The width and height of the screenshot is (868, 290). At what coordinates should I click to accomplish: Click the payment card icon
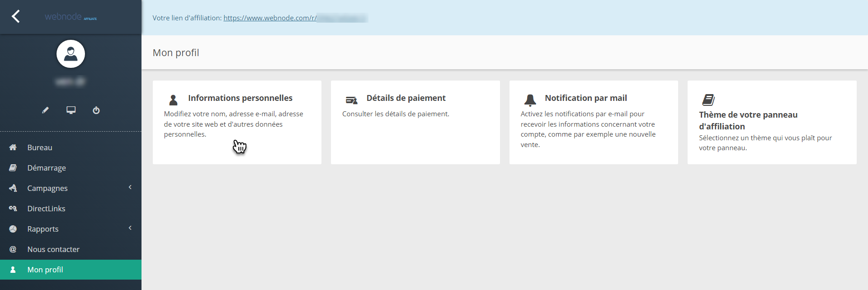tap(351, 100)
